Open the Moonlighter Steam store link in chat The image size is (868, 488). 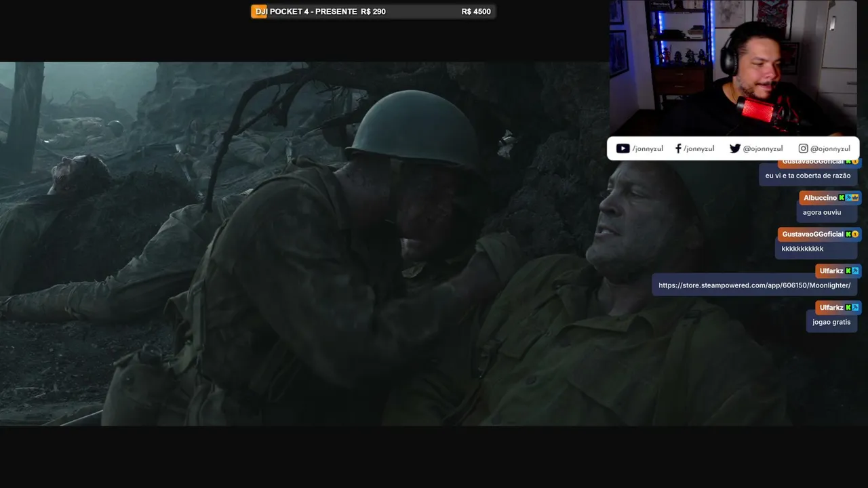pyautogui.click(x=754, y=285)
